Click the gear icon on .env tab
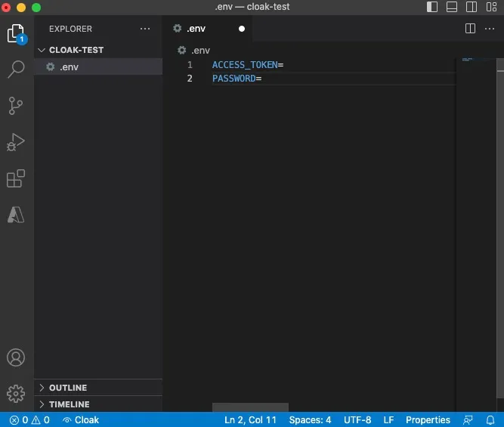The width and height of the screenshot is (504, 427). click(x=178, y=28)
